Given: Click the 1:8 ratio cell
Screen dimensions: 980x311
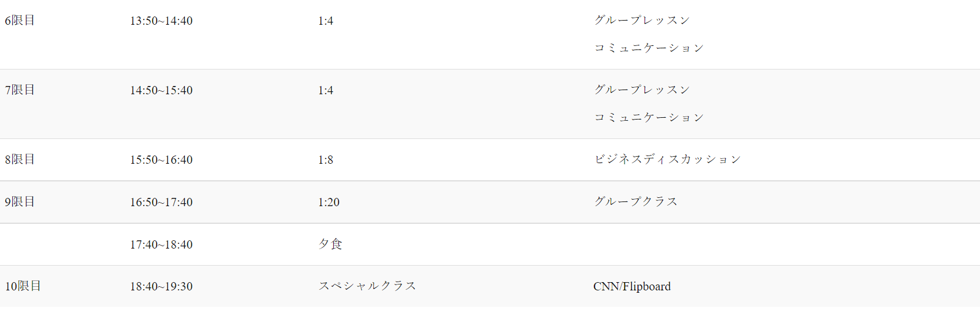Looking at the screenshot, I should tap(325, 160).
